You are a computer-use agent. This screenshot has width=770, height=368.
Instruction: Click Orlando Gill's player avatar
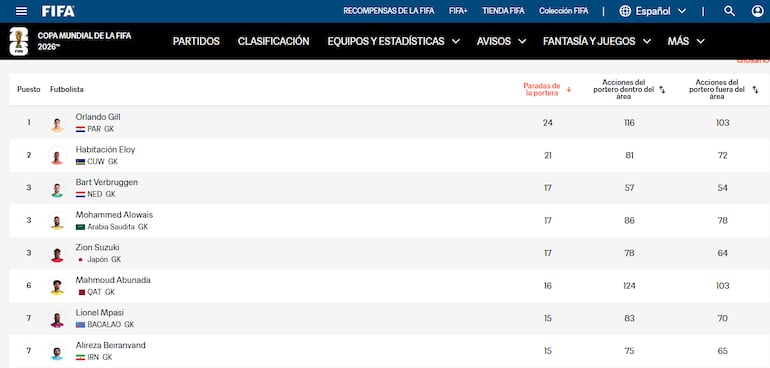[57, 123]
